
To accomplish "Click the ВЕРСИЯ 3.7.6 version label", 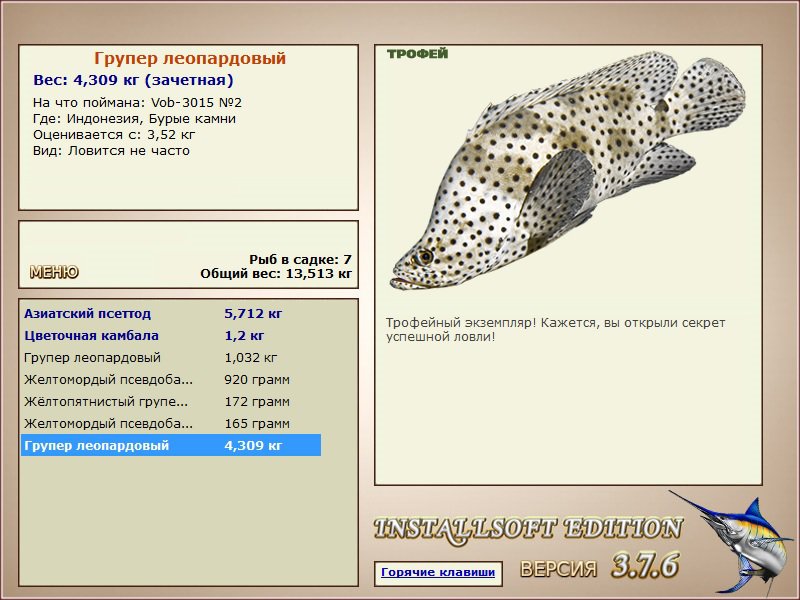I will click(599, 566).
